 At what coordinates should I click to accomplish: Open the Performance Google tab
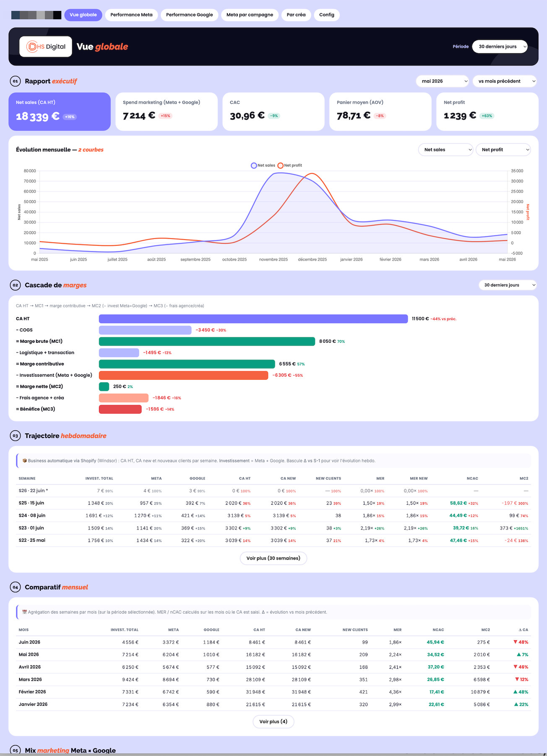[x=189, y=15]
